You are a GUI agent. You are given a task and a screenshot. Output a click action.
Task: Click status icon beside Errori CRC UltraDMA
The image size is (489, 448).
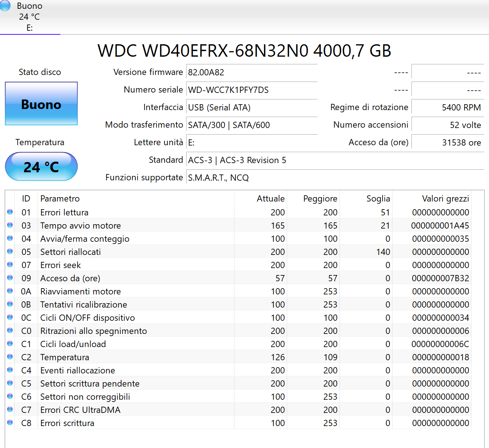pyautogui.click(x=10, y=409)
